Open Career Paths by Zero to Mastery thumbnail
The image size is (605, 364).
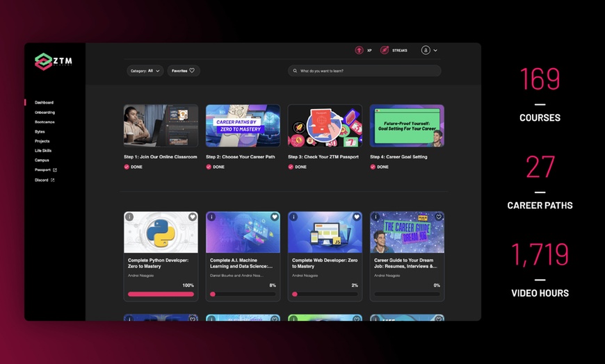tap(243, 126)
